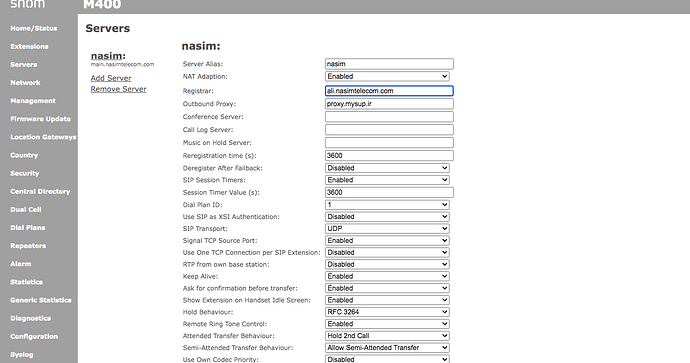Image resolution: width=690 pixels, height=363 pixels.
Task: Open One TCP Connection per Extension dropdown
Action: pos(387,252)
